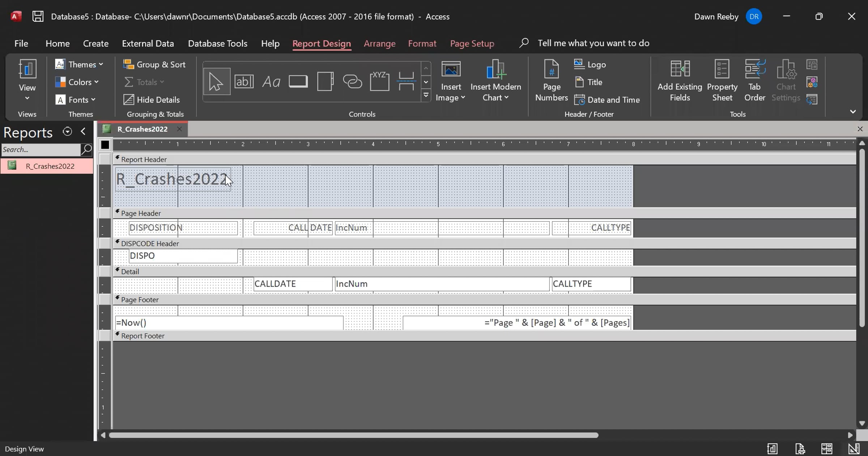Toggle Hide Details in grouping
The height and width of the screenshot is (456, 868).
152,100
